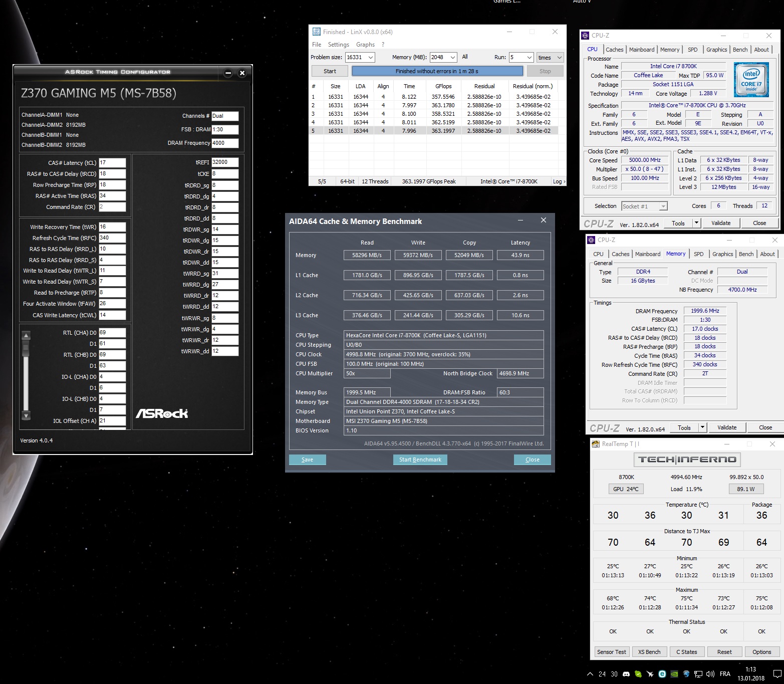Open the ? help menu in LinX
Viewport: 784px width, 684px height.
click(383, 45)
